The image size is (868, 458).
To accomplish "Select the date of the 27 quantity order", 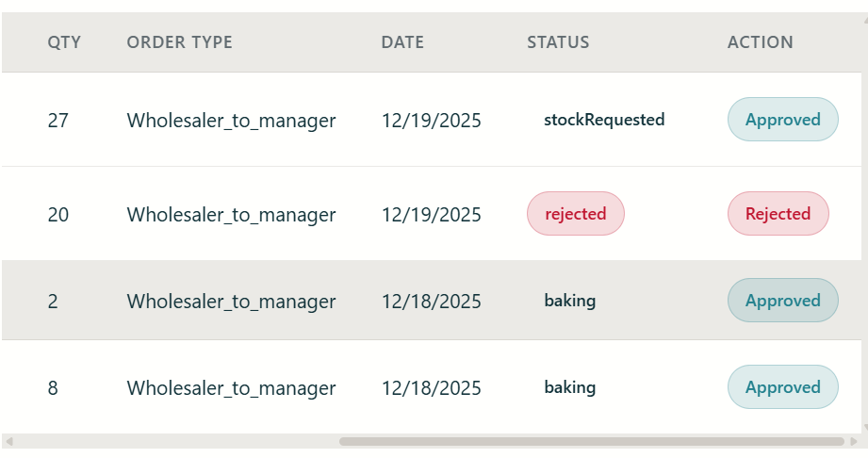I will 431,121.
